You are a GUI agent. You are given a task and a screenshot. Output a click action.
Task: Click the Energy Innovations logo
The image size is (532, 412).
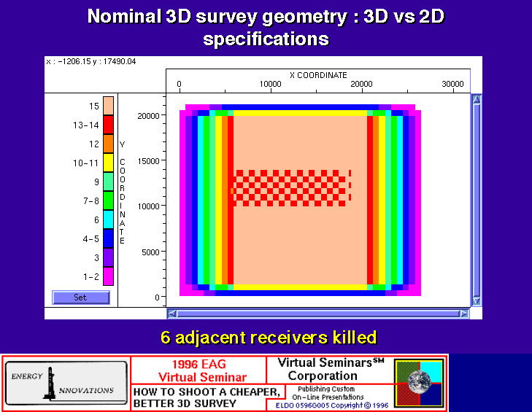pos(66,383)
